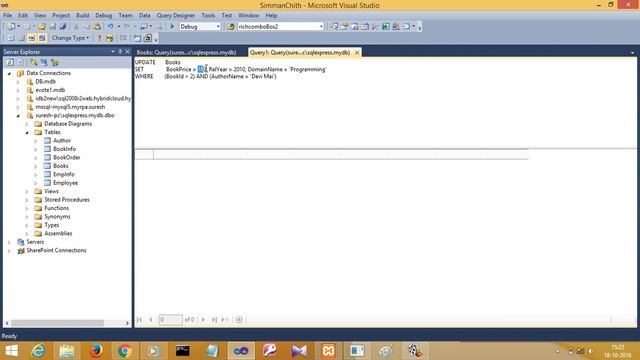
Task: Open Internet Explorer from the taskbar
Action: pos(38,351)
